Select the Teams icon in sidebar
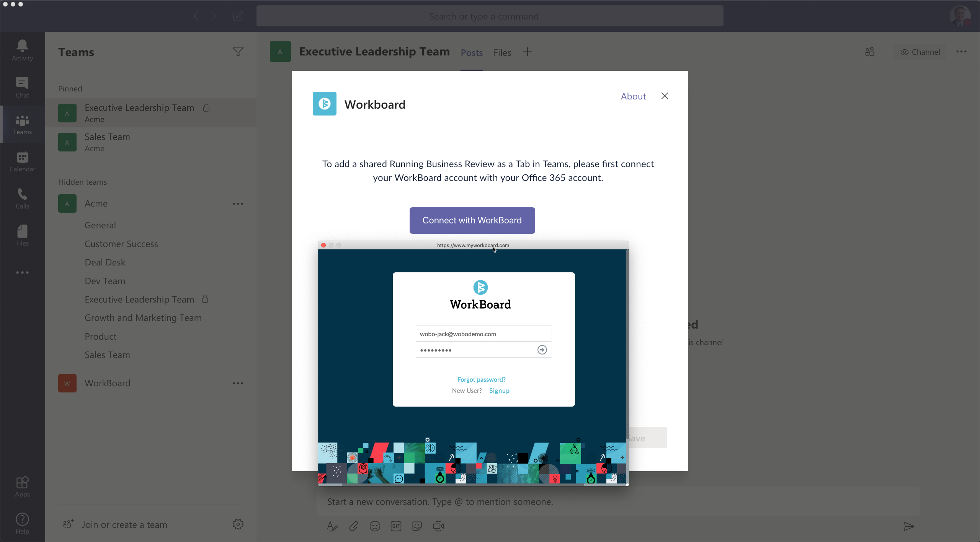Image resolution: width=980 pixels, height=542 pixels. tap(22, 125)
